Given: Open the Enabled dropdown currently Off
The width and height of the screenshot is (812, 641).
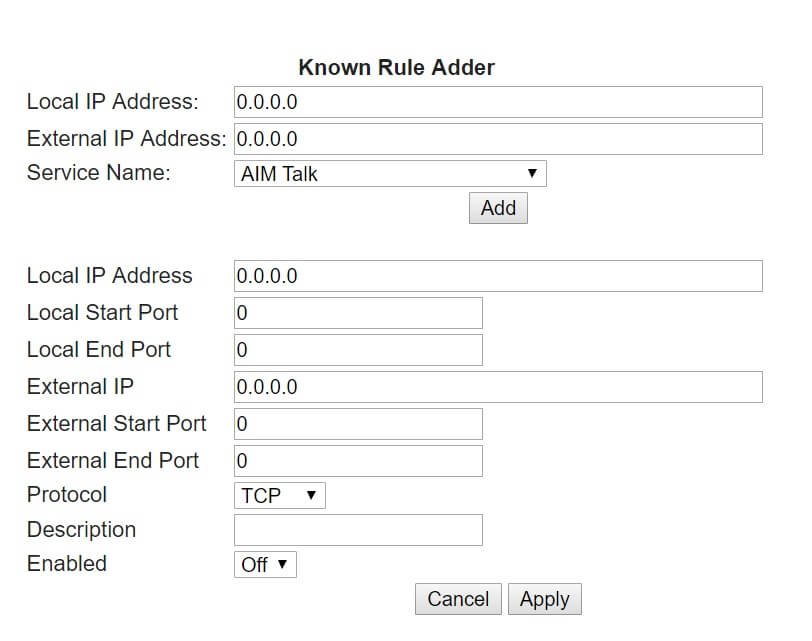Looking at the screenshot, I should pyautogui.click(x=265, y=565).
